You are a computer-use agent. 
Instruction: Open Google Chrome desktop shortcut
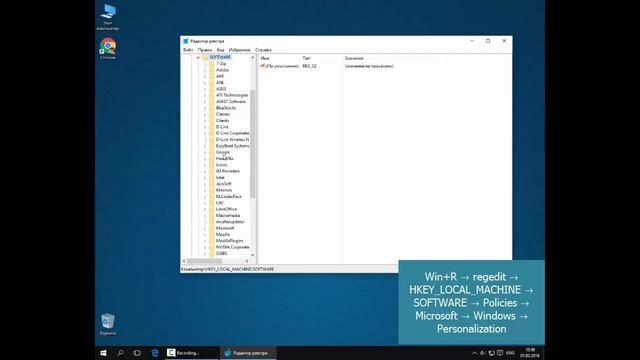pyautogui.click(x=108, y=49)
